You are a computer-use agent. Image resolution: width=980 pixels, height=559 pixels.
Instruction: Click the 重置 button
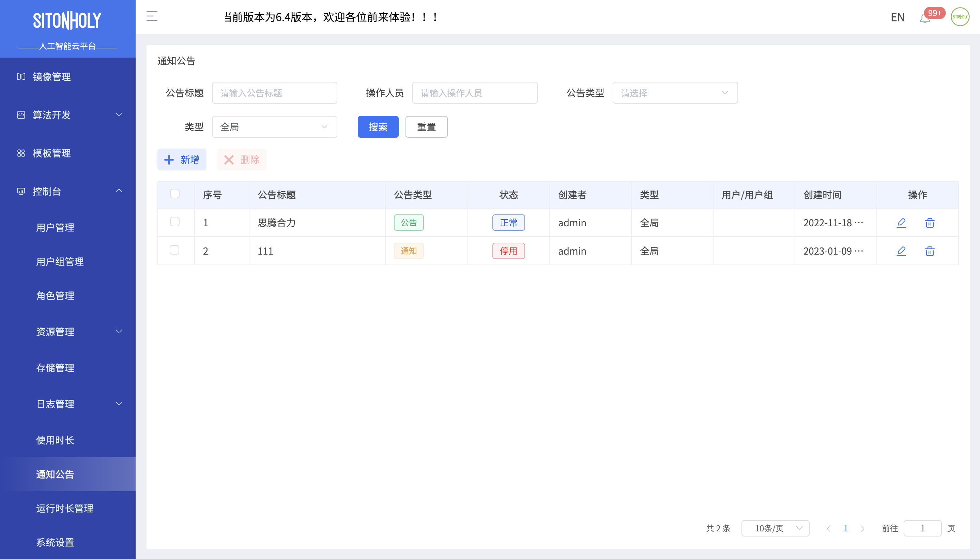[426, 127]
